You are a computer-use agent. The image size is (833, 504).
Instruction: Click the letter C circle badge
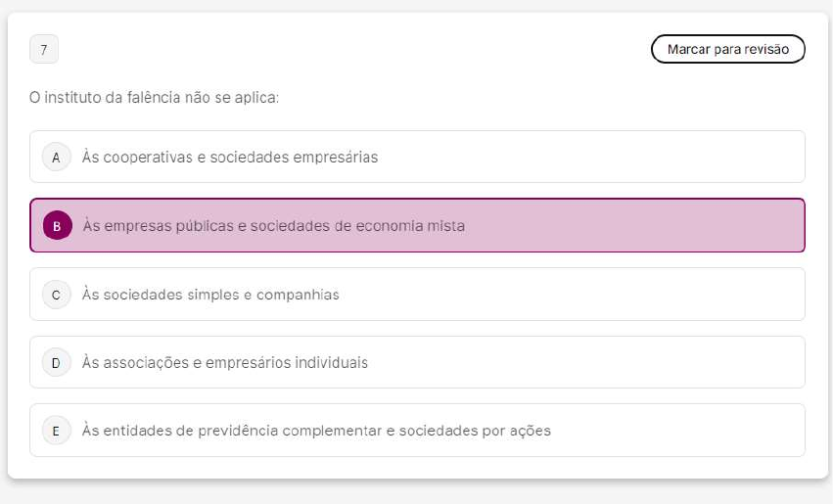pos(56,295)
